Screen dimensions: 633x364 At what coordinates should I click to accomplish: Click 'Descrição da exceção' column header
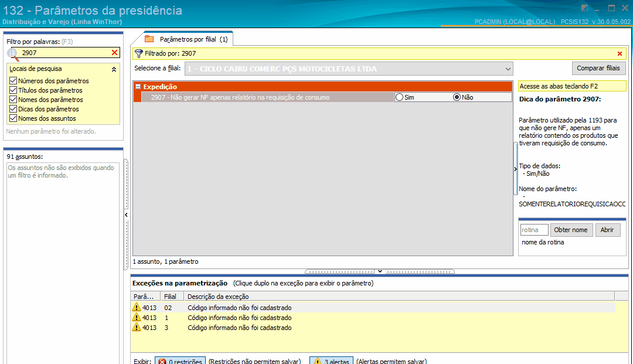[x=400, y=296]
